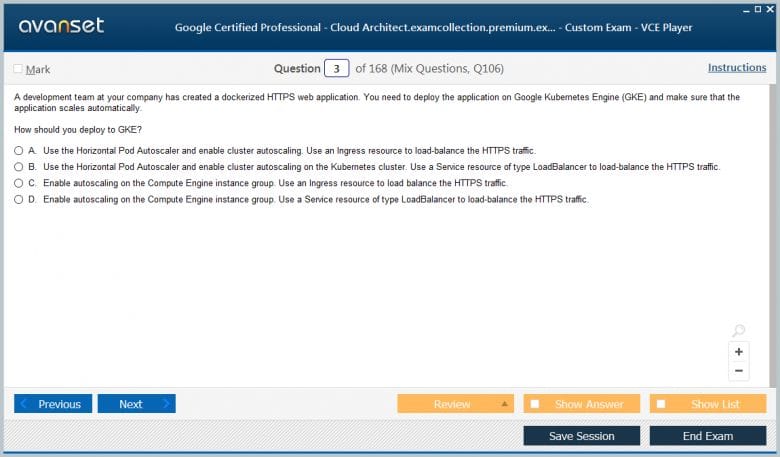The width and height of the screenshot is (780, 457).
Task: Expand the Review dropdown arrow
Action: click(x=504, y=404)
